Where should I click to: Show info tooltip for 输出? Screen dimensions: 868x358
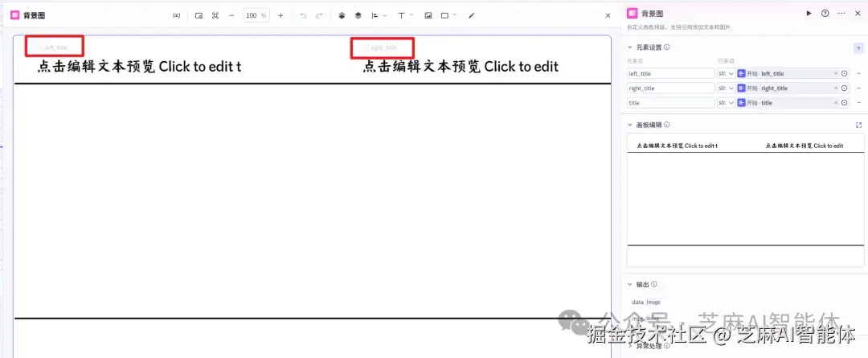(653, 284)
